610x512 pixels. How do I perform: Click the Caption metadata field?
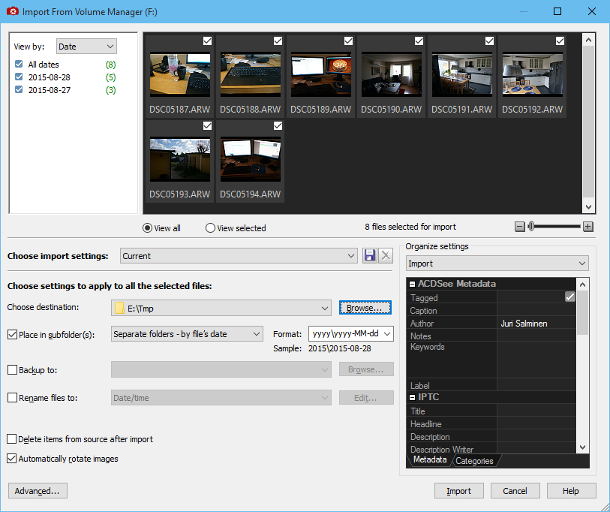click(x=536, y=310)
